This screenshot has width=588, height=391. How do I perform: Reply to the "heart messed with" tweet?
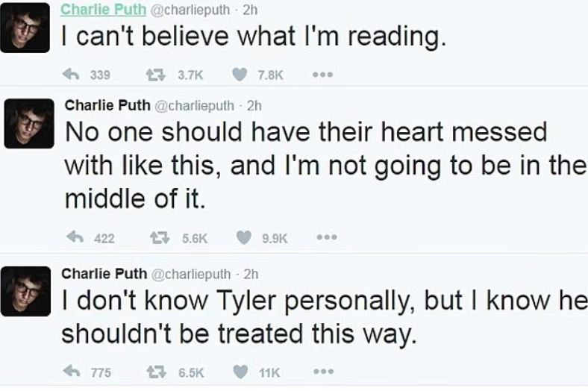pyautogui.click(x=75, y=237)
